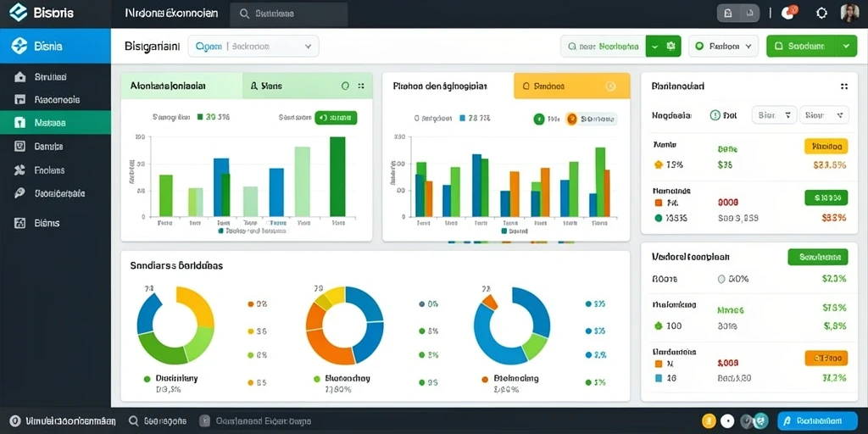Toggle the orange circle pill above the second chart
The image size is (868, 434).
(591, 119)
